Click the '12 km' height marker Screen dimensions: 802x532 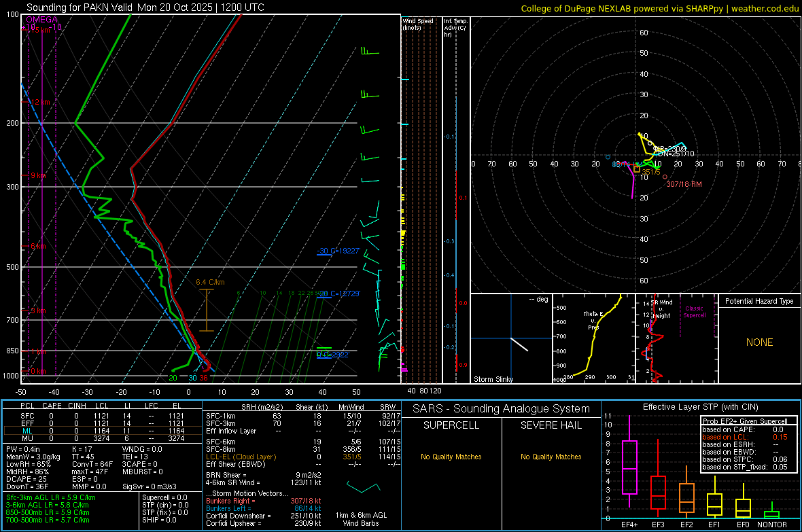pos(40,103)
